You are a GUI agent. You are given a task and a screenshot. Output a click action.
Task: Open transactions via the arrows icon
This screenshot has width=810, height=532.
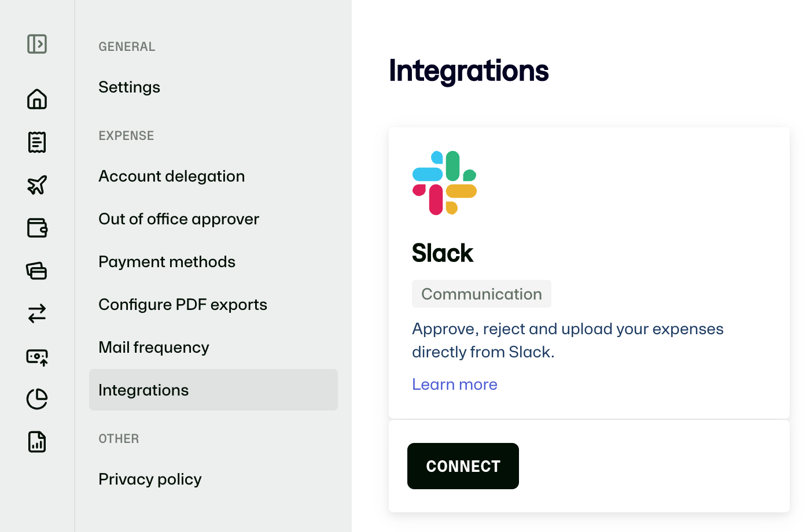[37, 313]
